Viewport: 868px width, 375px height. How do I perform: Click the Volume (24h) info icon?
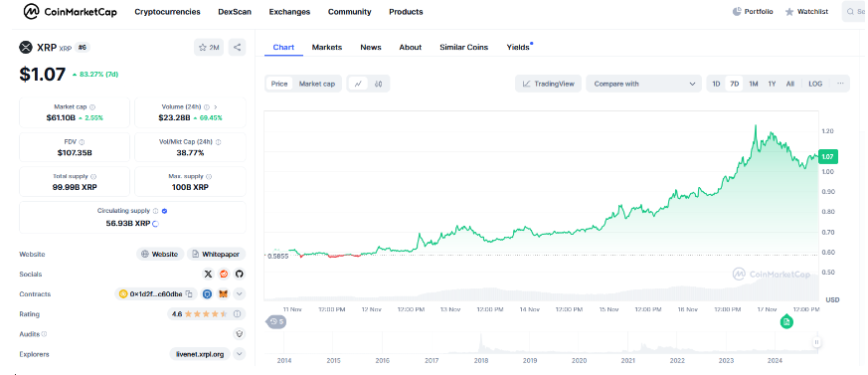click(x=207, y=106)
